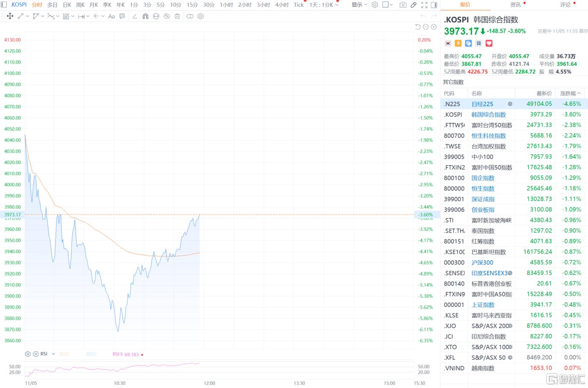Click the trash icon to delete drawings

point(177,16)
